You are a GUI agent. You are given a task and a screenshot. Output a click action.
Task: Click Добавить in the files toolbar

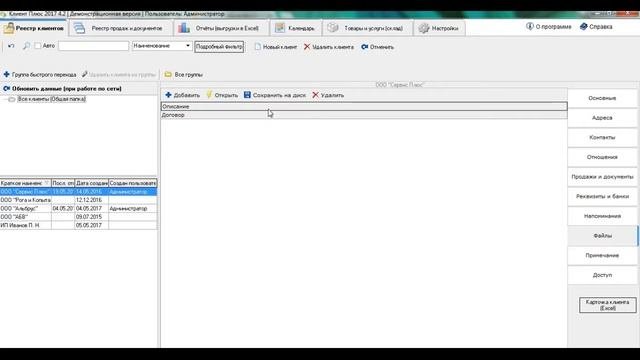(182, 95)
